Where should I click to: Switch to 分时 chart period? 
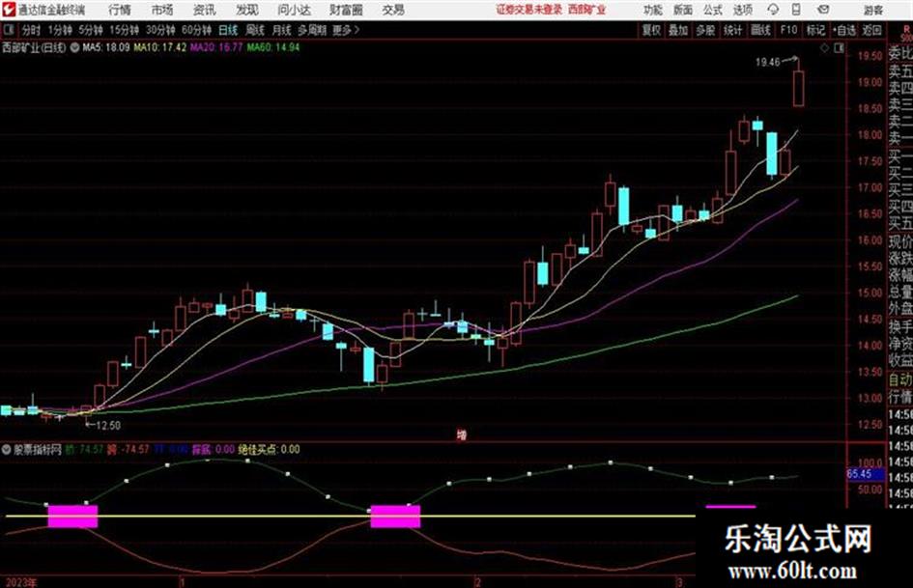point(32,30)
